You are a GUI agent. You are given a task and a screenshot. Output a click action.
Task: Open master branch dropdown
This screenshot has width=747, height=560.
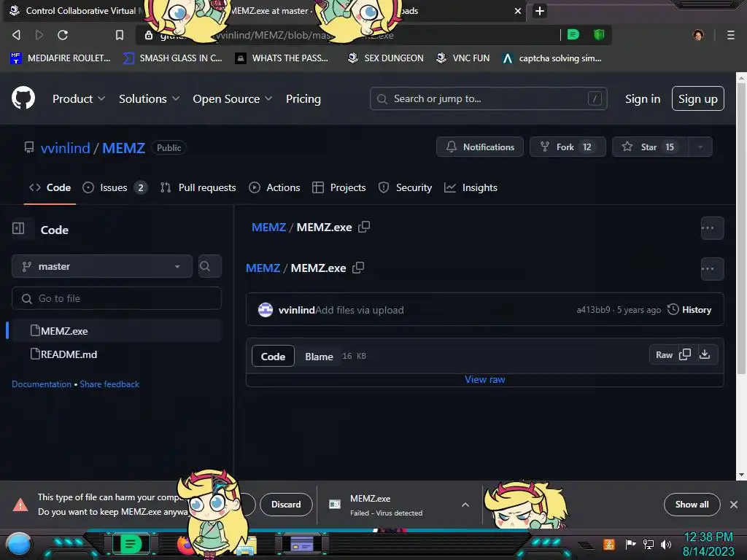coord(102,266)
